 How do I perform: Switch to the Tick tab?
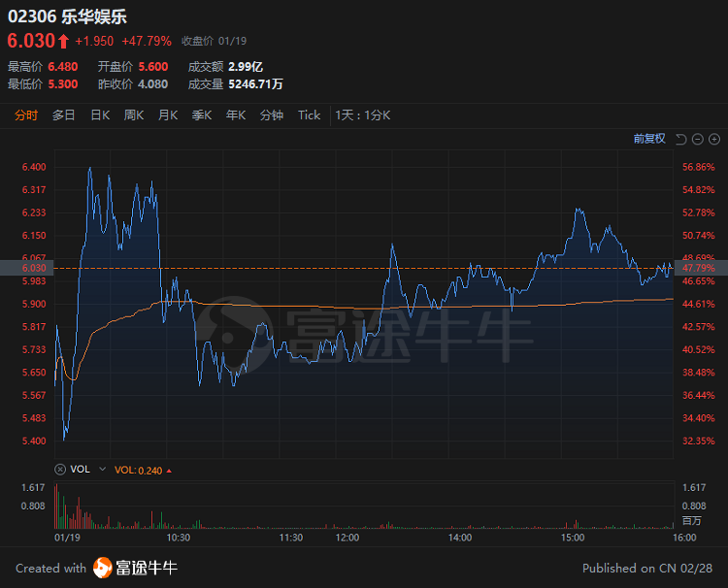[310, 115]
